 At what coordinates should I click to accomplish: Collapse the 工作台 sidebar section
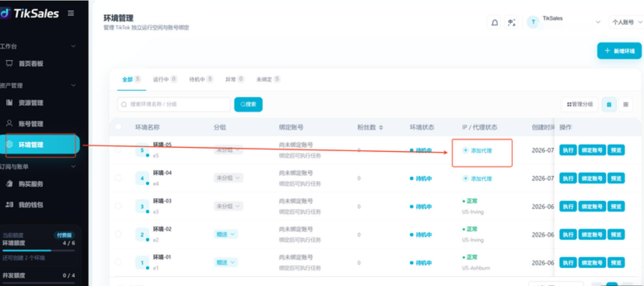(73, 46)
